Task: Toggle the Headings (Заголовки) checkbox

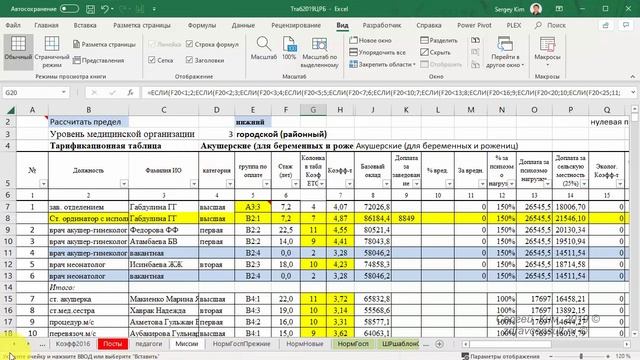Action: pyautogui.click(x=189, y=60)
